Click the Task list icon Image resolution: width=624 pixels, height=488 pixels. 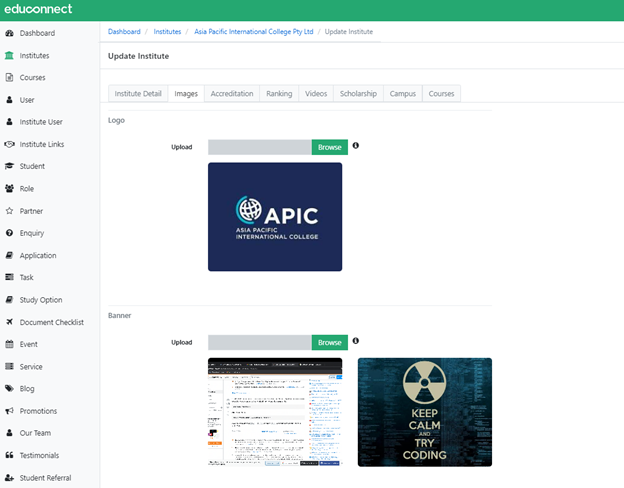[9, 277]
